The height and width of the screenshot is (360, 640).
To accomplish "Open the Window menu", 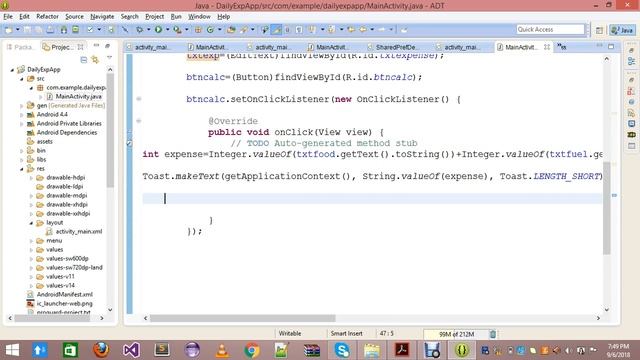I will click(x=199, y=16).
